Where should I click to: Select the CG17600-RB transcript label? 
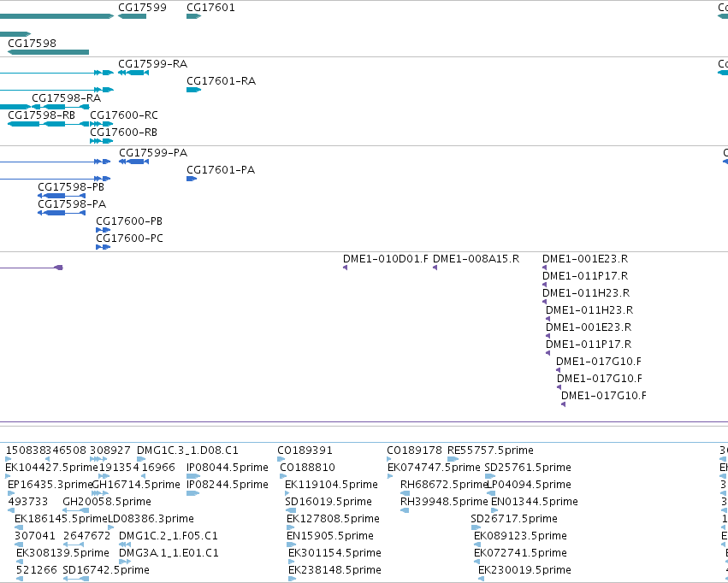123,132
